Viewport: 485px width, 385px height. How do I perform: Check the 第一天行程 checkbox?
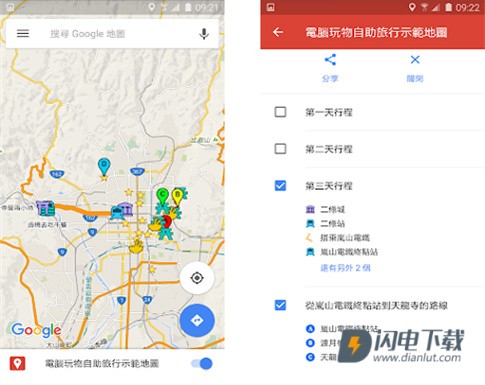pos(280,112)
